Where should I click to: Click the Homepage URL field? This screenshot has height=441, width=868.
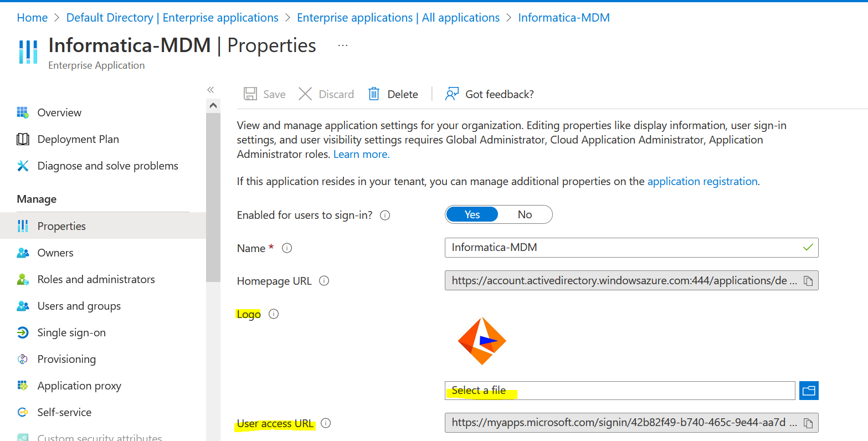(x=631, y=280)
